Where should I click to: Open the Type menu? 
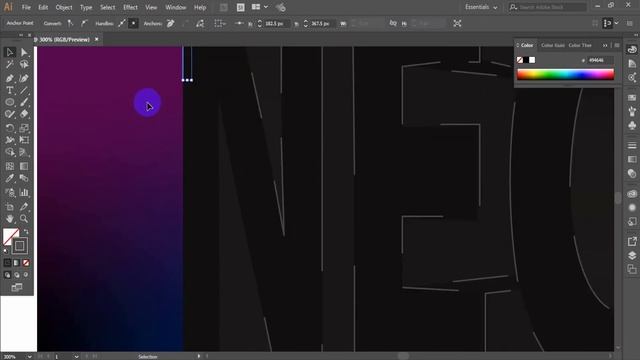pyautogui.click(x=86, y=7)
